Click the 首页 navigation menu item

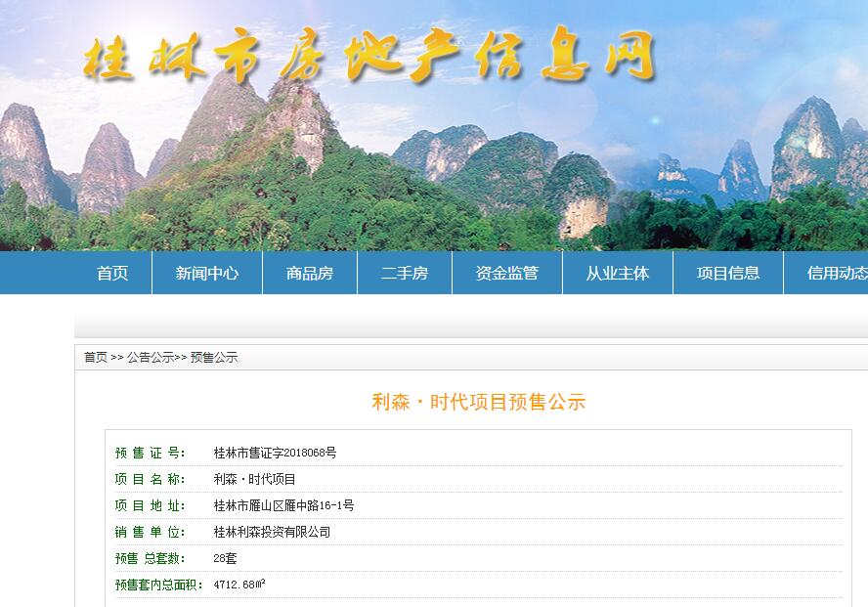pos(112,274)
